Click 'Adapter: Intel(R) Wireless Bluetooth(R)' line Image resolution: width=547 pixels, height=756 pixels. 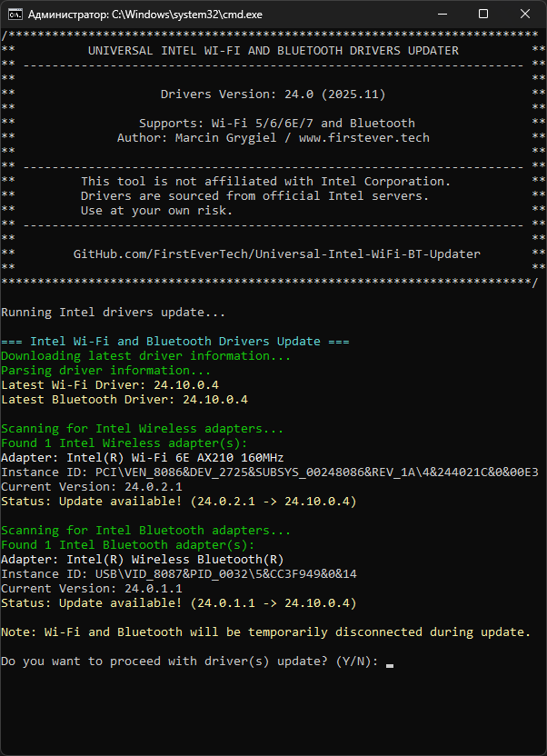coord(142,560)
